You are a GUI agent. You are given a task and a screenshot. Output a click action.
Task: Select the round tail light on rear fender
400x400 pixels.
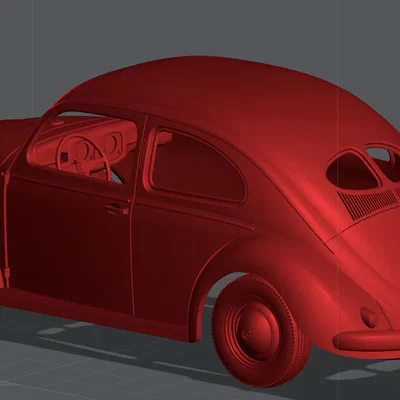click(x=369, y=317)
